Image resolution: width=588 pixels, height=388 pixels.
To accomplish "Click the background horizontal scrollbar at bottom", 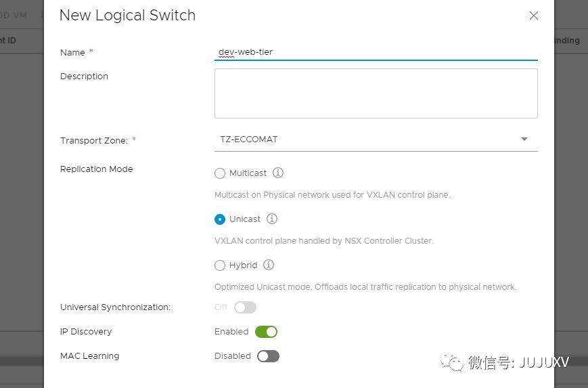I will pyautogui.click(x=22, y=362).
